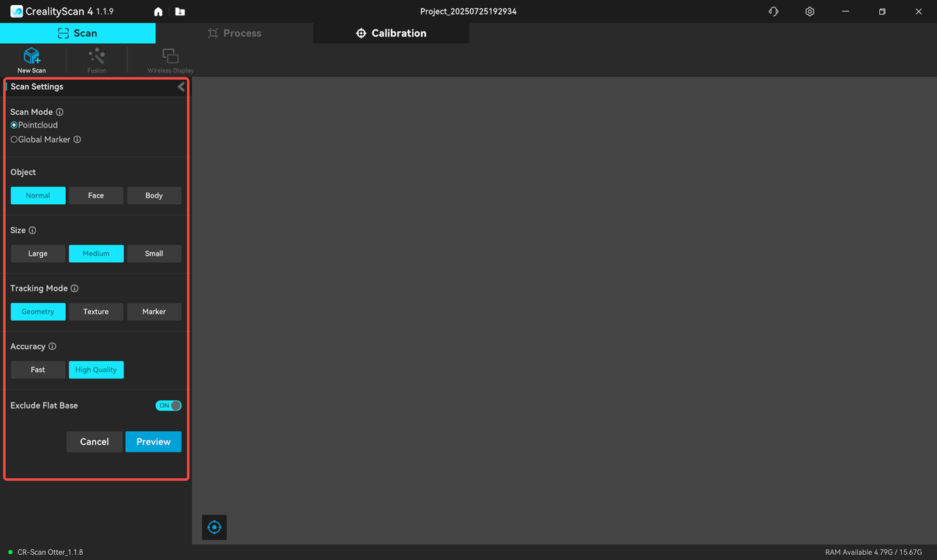Open the home screen icon
This screenshot has width=937, height=560.
pos(158,12)
